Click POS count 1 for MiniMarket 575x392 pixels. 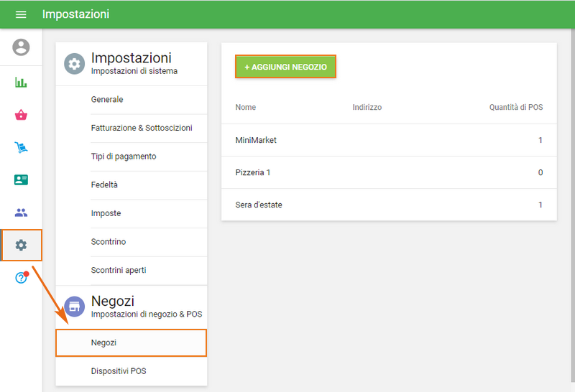(x=540, y=140)
